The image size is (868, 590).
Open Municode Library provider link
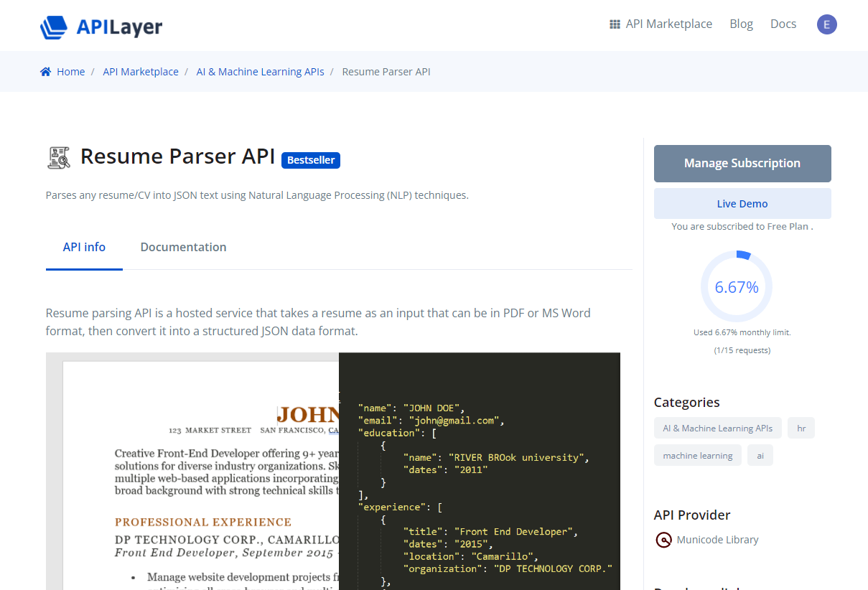tap(717, 540)
